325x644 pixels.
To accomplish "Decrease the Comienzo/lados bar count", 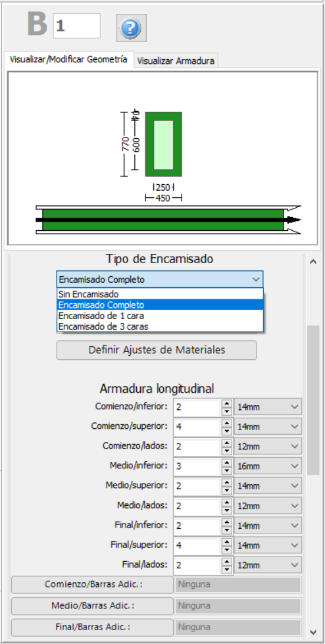I will click(227, 451).
